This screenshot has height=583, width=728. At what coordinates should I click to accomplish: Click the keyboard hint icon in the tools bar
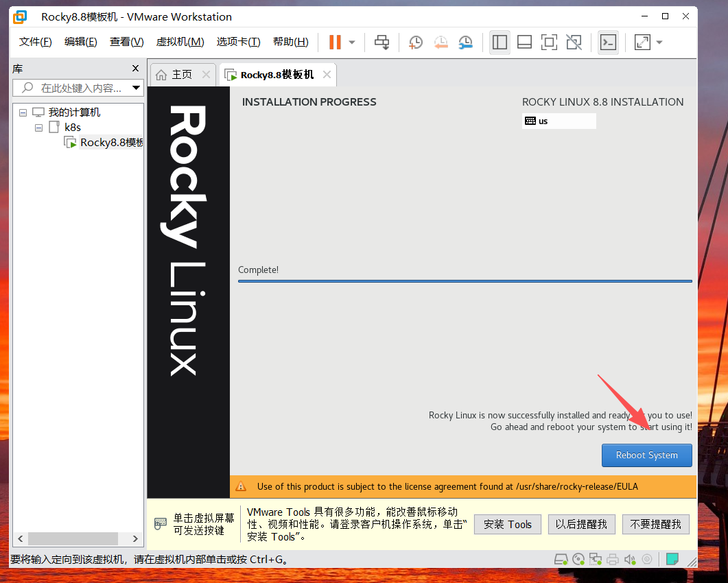160,523
